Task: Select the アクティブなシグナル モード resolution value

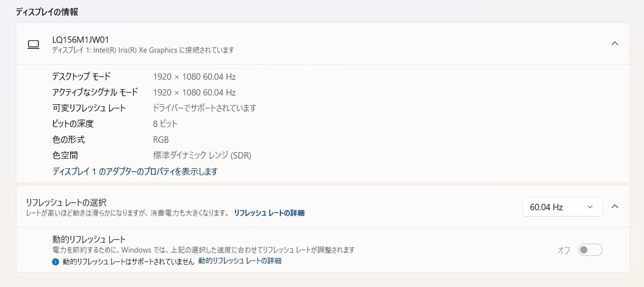Action: pos(194,93)
